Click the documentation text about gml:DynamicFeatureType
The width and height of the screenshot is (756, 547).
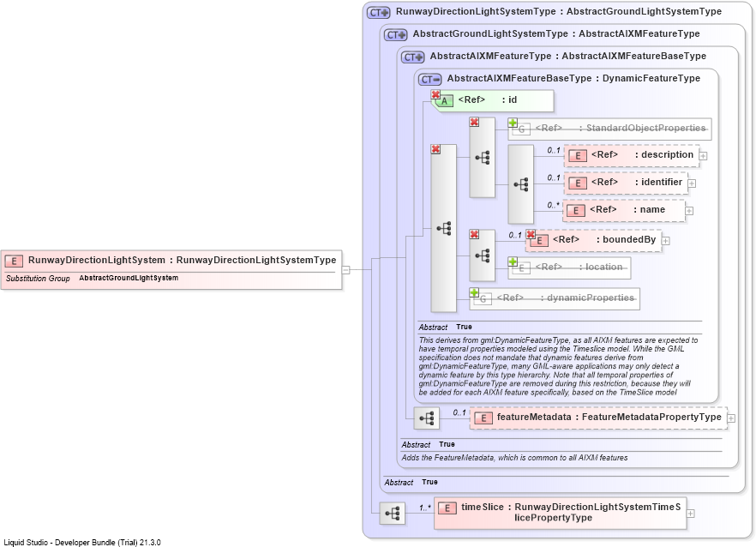click(558, 367)
